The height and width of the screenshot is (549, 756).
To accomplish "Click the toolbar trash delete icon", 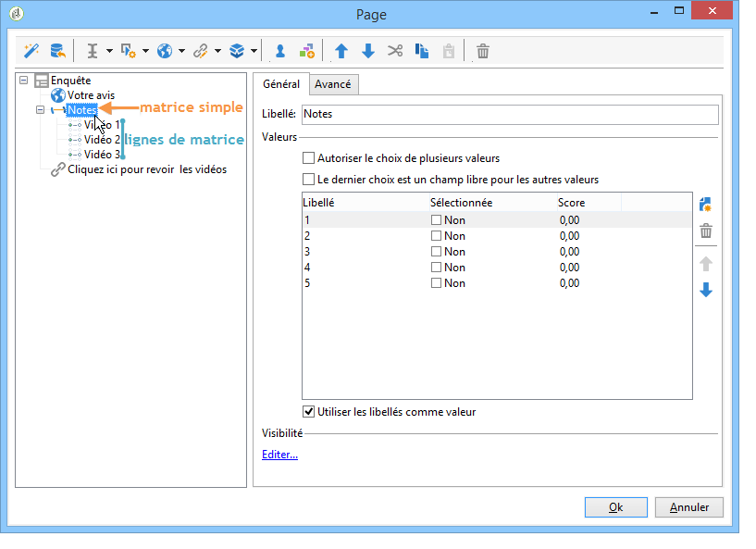I will pos(483,51).
